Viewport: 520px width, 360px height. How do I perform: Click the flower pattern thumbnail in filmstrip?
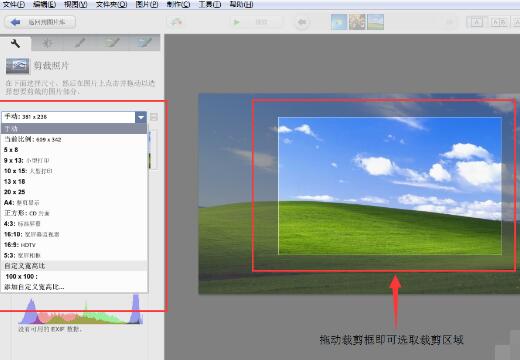pyautogui.click(x=357, y=22)
